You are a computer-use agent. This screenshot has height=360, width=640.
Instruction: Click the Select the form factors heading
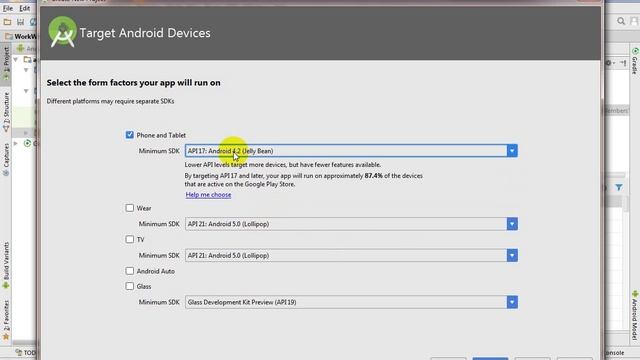[x=133, y=83]
